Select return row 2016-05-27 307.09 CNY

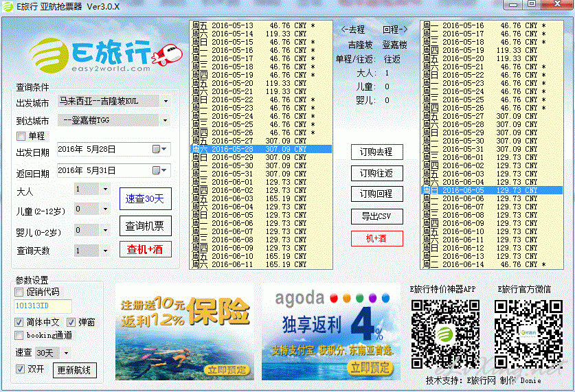pos(492,116)
